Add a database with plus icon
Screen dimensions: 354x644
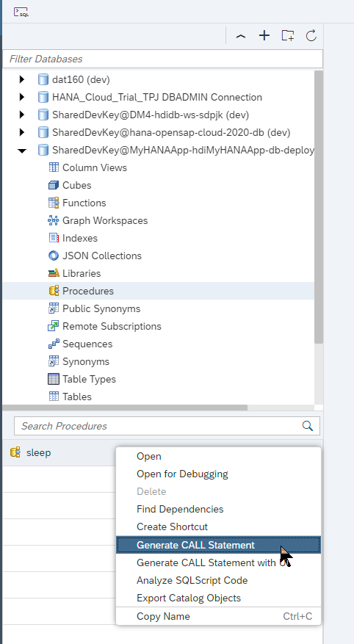coord(264,36)
